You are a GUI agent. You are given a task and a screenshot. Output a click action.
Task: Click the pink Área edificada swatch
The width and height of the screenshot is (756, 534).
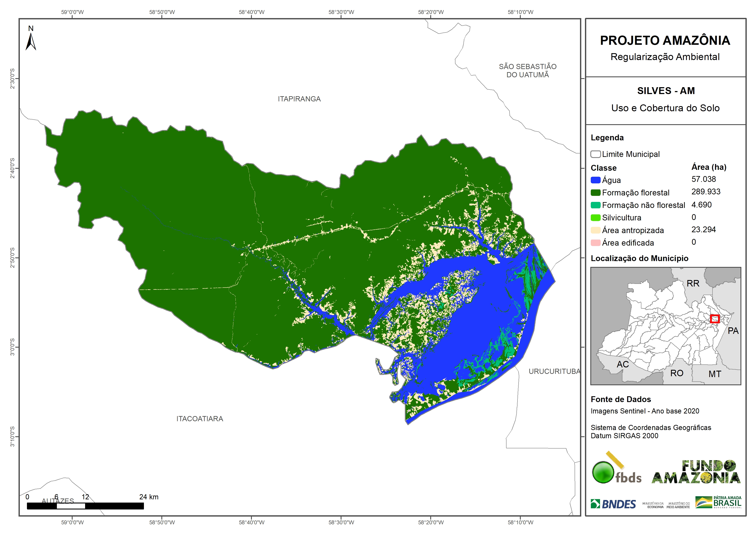tap(595, 243)
